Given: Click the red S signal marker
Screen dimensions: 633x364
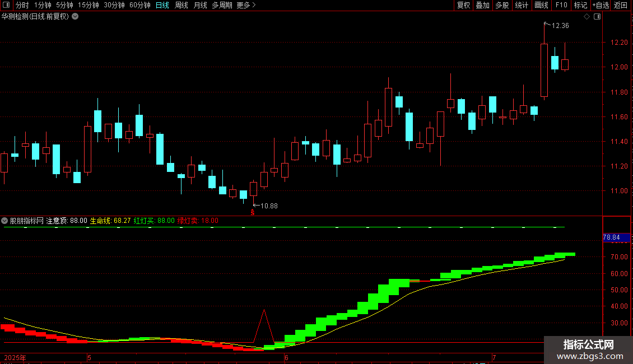Looking at the screenshot, I should [x=253, y=212].
